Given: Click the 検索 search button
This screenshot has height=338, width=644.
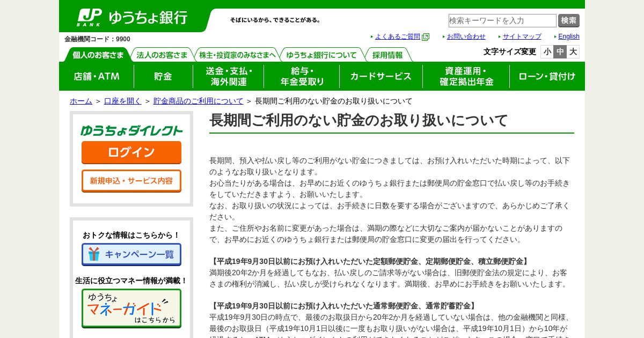Looking at the screenshot, I should tap(569, 20).
